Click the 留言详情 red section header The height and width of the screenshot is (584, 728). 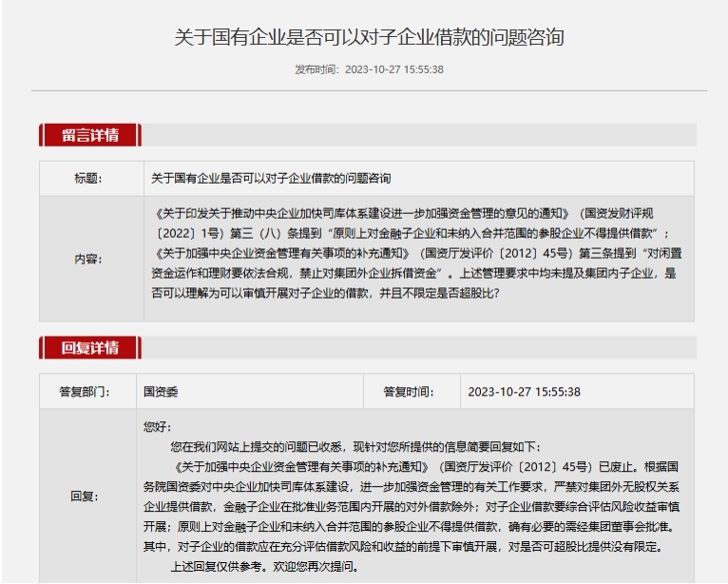tap(90, 135)
